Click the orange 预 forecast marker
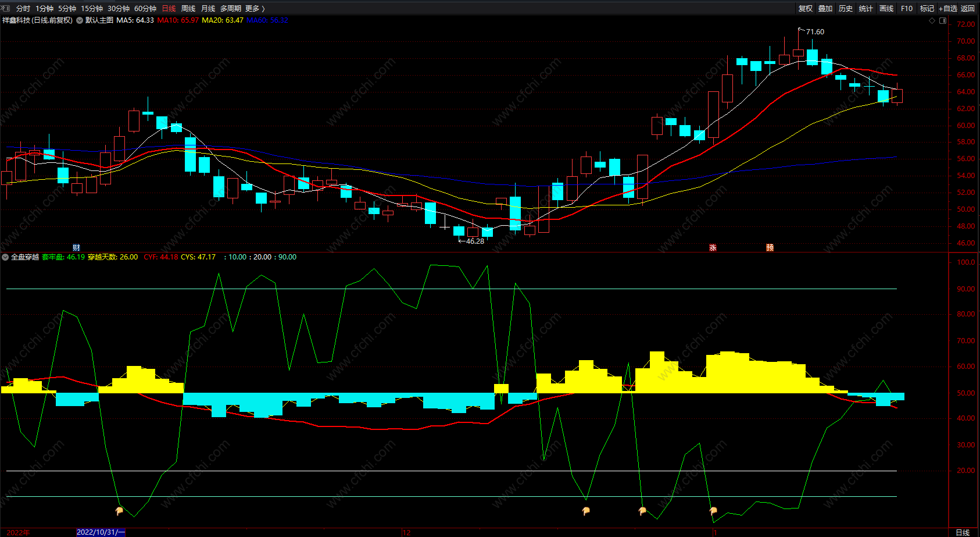The height and width of the screenshot is (537, 980). [x=770, y=248]
